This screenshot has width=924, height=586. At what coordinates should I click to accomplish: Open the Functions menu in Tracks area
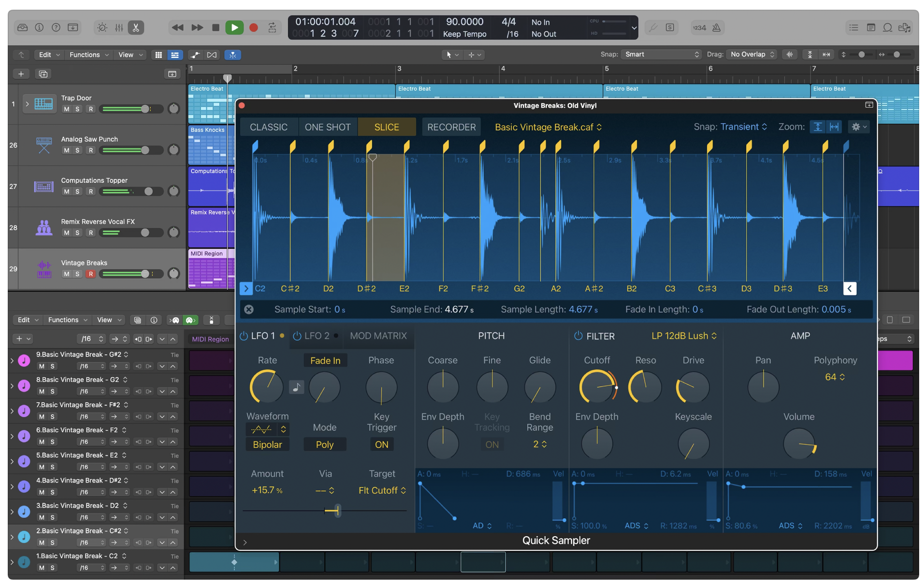point(89,55)
